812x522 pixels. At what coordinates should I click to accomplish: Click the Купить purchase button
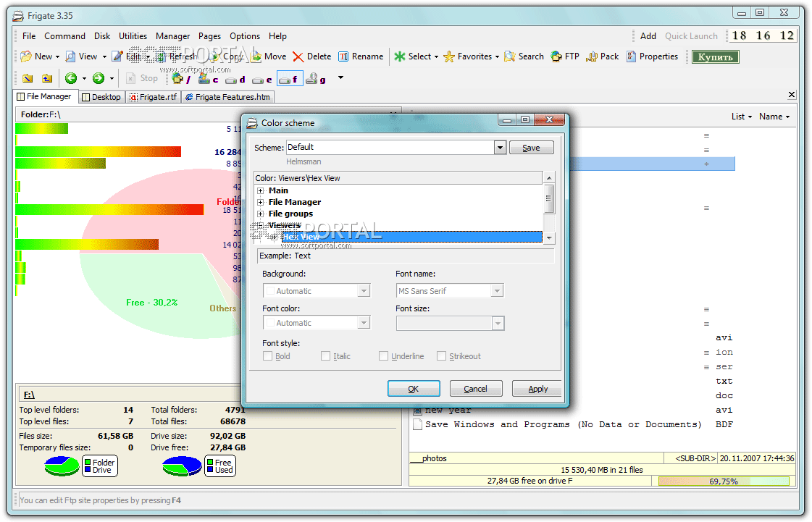(715, 57)
